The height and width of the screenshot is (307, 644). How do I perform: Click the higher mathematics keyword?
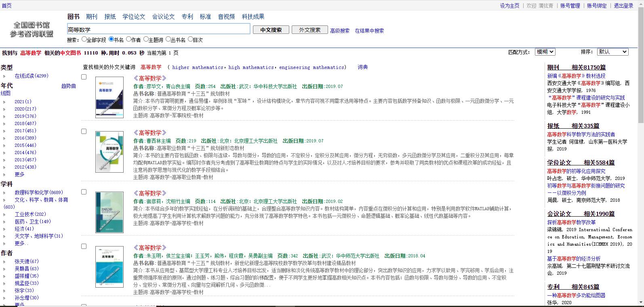coord(198,67)
